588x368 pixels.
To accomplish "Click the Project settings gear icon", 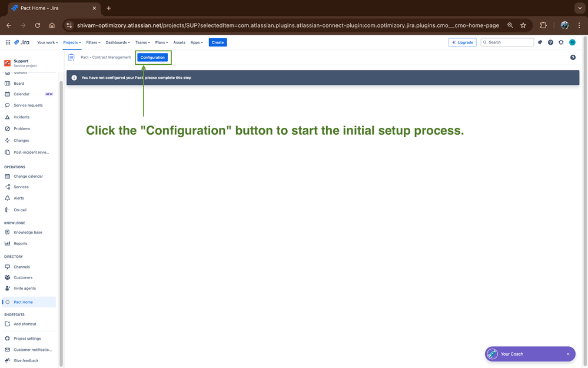I will pos(7,339).
